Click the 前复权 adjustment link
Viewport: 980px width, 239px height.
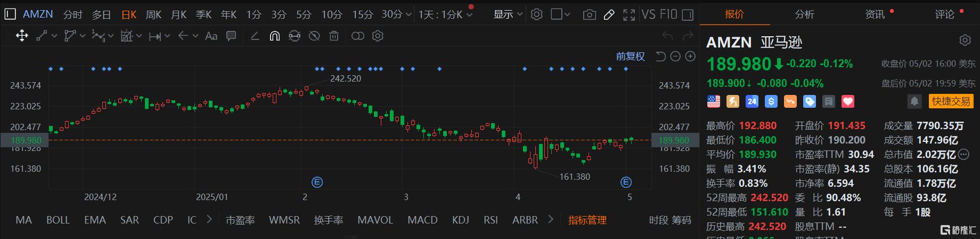630,56
